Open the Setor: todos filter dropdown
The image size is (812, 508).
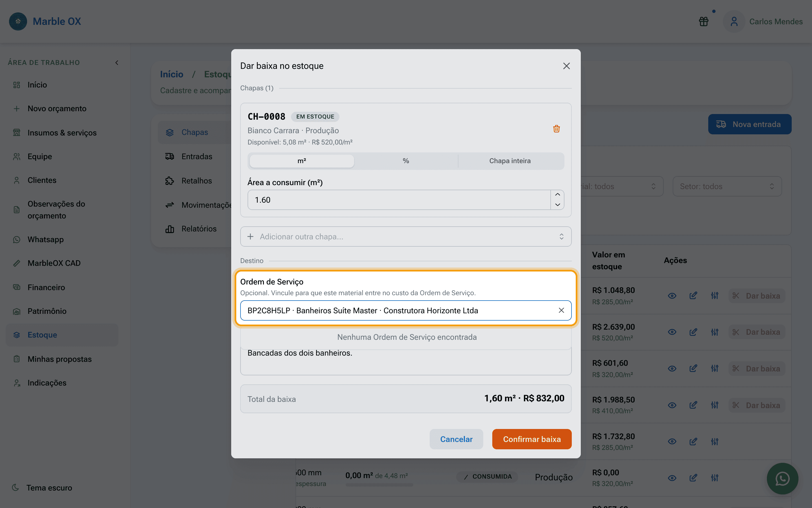coord(727,187)
